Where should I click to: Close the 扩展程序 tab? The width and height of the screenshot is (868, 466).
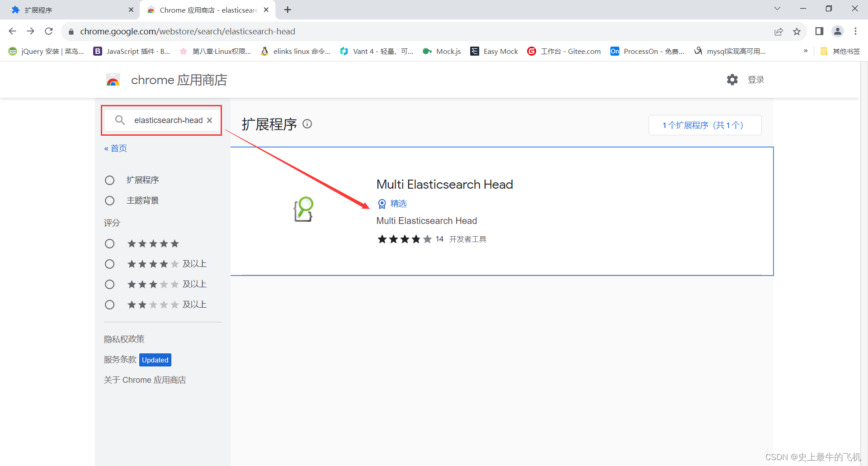click(131, 10)
